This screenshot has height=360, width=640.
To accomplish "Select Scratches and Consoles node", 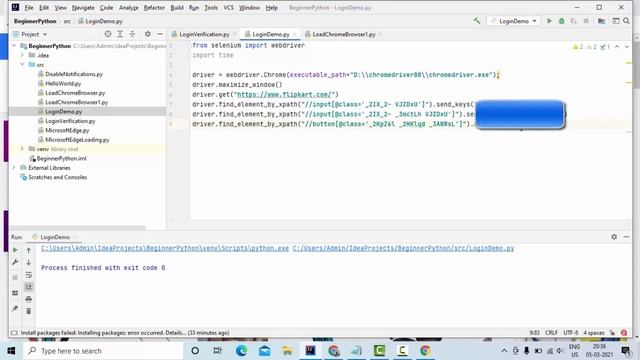I will coord(57,177).
